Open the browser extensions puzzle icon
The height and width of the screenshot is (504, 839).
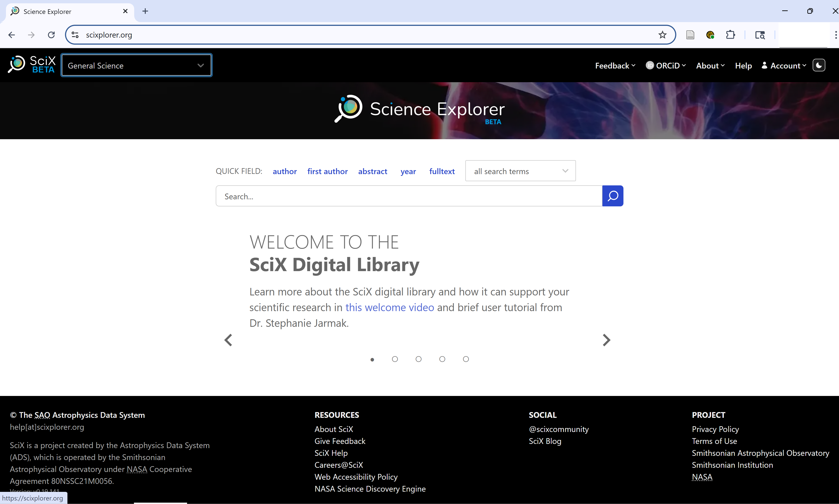pyautogui.click(x=730, y=35)
